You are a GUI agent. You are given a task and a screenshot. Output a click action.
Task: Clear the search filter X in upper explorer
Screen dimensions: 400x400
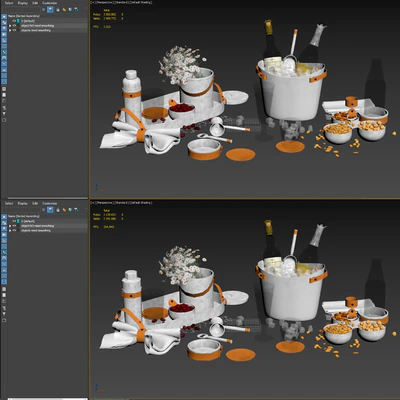43,10
